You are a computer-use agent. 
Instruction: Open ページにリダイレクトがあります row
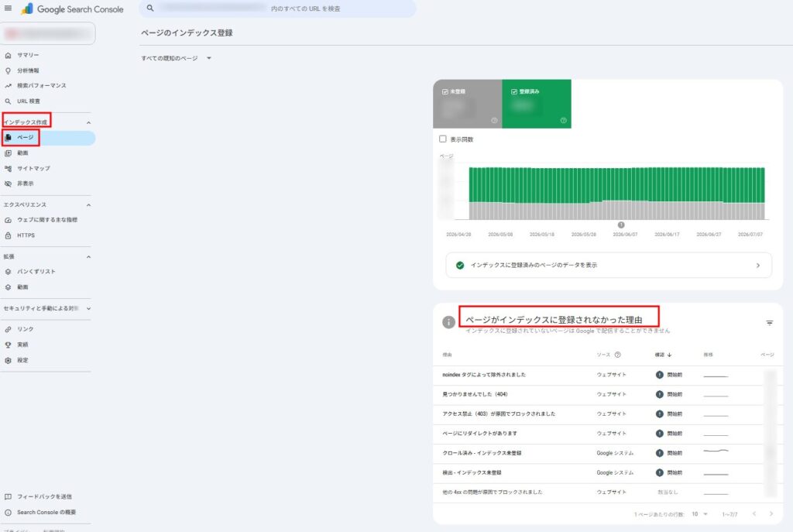608,434
